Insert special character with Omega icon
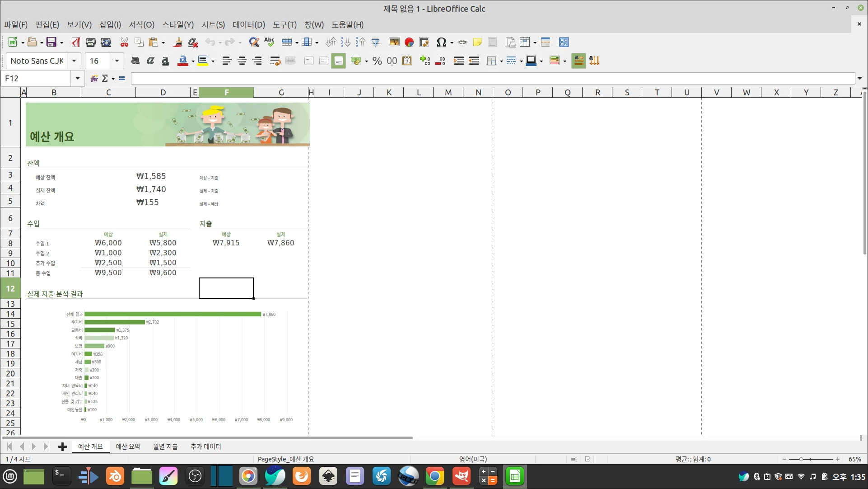868x489 pixels. (x=441, y=42)
